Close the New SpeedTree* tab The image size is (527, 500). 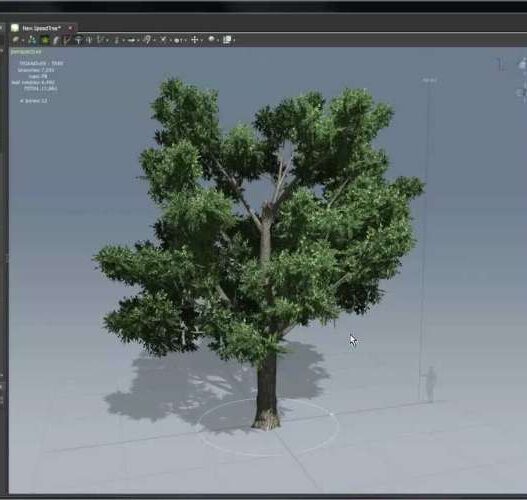pyautogui.click(x=70, y=28)
